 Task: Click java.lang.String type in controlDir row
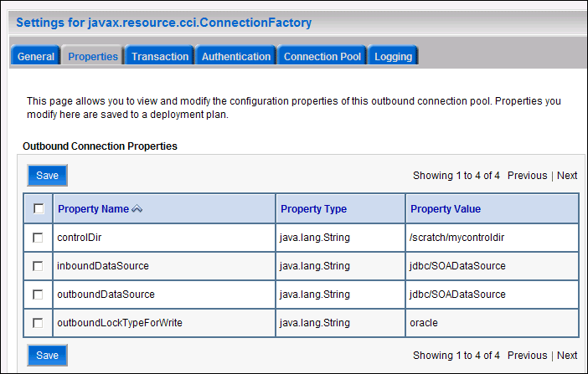click(x=341, y=238)
